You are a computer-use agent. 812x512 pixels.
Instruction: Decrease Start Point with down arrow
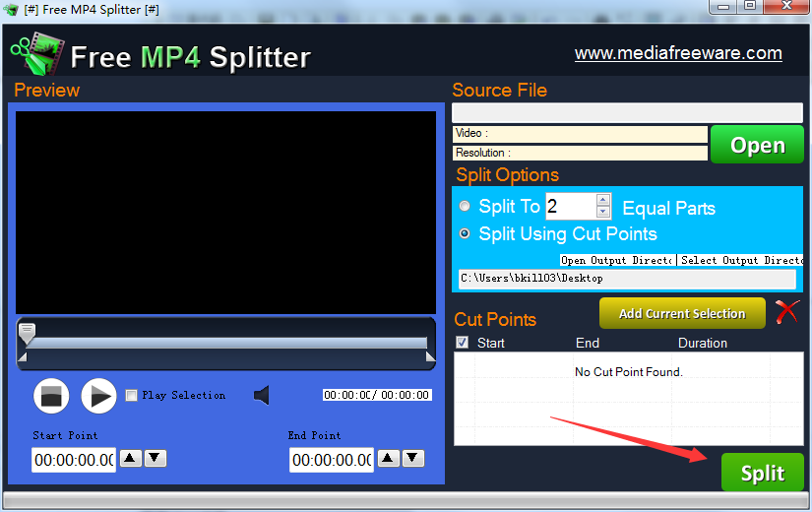[156, 458]
